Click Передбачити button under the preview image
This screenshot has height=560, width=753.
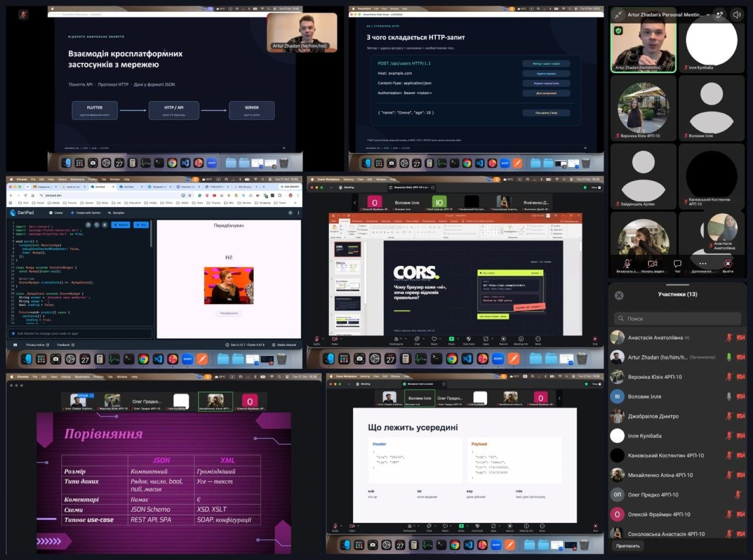(229, 313)
